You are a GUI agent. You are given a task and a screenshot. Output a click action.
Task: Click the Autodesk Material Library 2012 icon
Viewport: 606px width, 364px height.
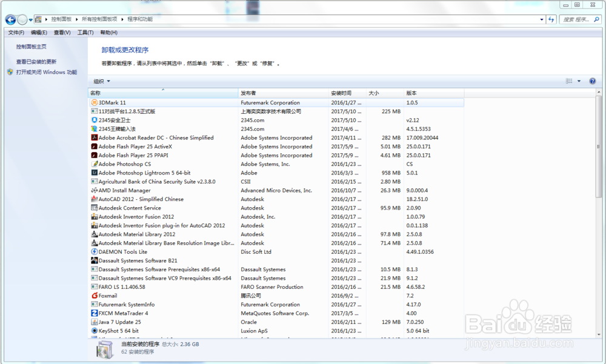95,234
